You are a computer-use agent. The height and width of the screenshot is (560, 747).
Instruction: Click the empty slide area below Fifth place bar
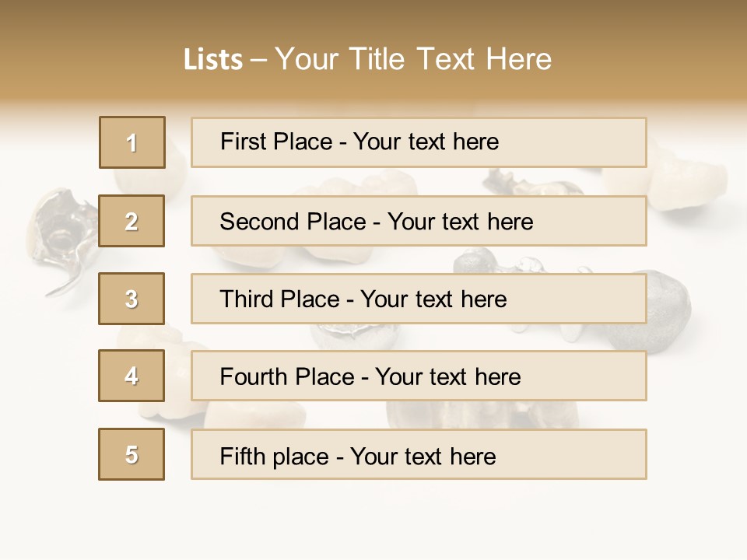[373, 519]
